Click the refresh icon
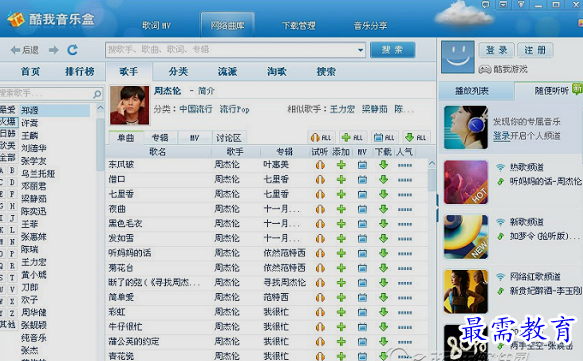The image size is (583, 361). [x=73, y=50]
